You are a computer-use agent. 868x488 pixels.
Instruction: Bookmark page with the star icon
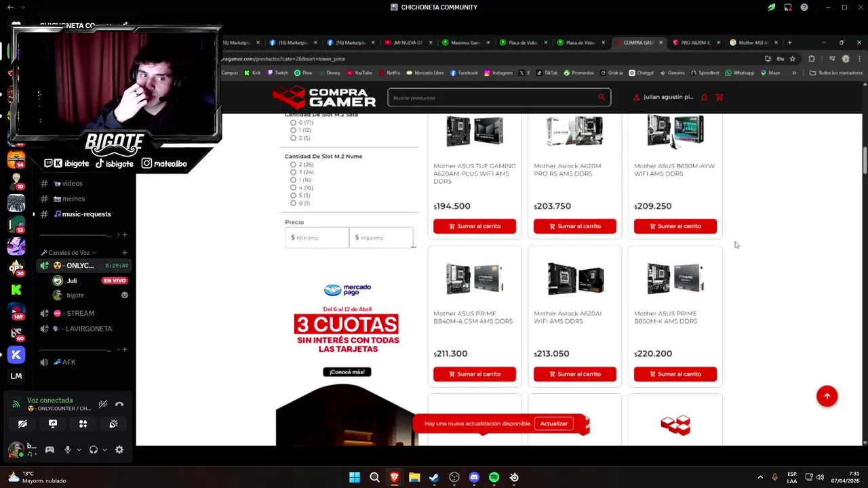tap(792, 59)
